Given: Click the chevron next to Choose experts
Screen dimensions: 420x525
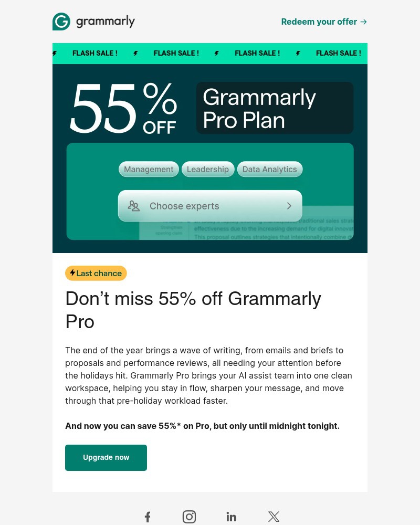Looking at the screenshot, I should click(289, 206).
